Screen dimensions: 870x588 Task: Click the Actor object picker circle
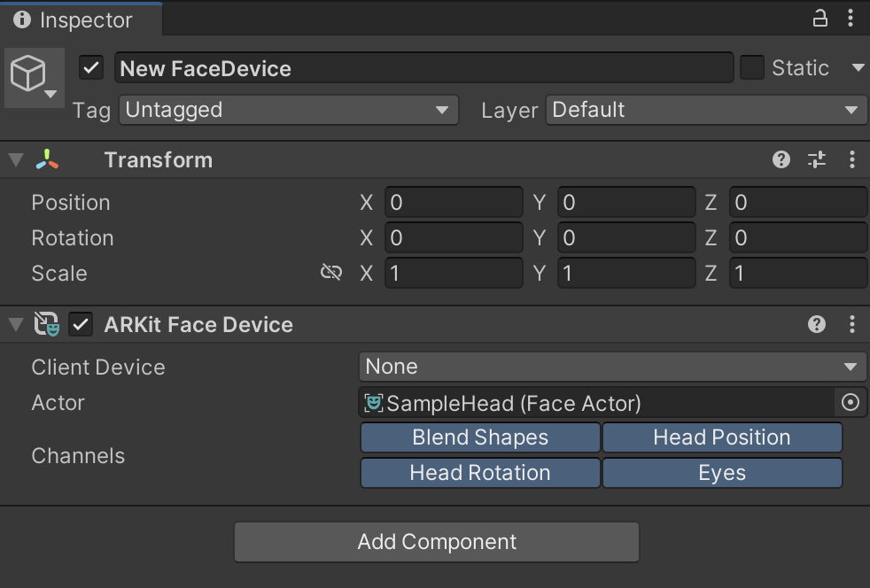pyautogui.click(x=850, y=402)
